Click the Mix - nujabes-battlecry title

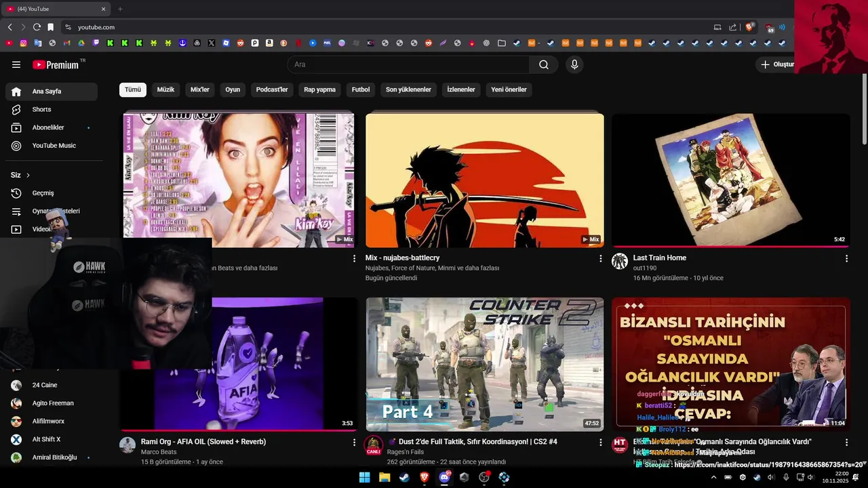(x=402, y=258)
